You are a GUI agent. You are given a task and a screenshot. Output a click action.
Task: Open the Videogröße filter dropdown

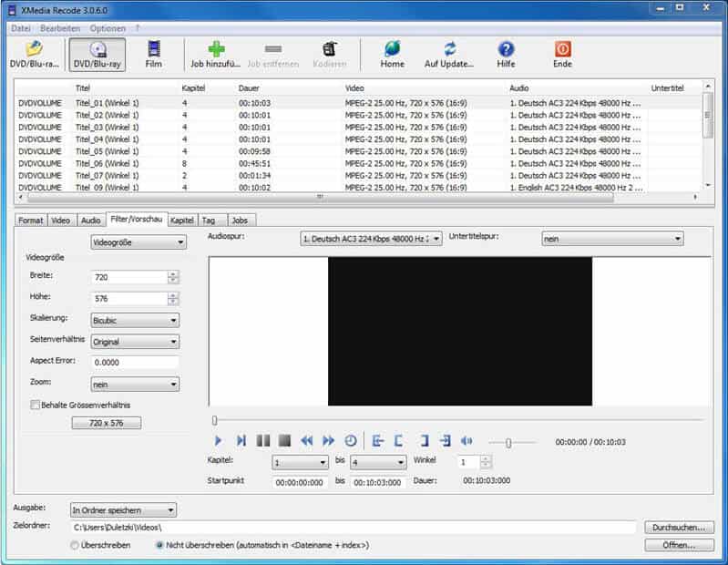[138, 242]
